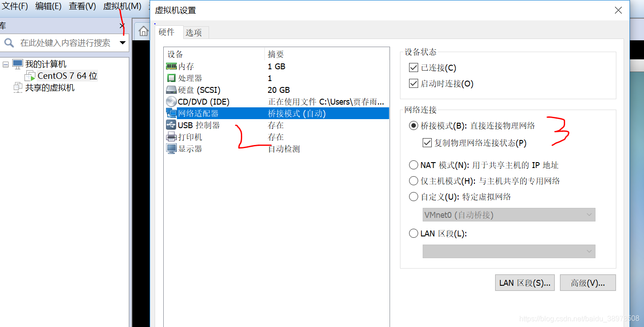This screenshot has height=327, width=644.
Task: Click the 1 GB memory summary value
Action: click(x=277, y=67)
